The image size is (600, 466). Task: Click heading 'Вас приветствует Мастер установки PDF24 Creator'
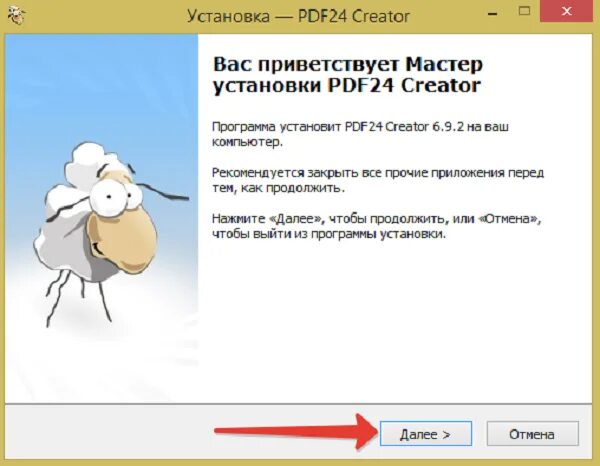click(347, 75)
